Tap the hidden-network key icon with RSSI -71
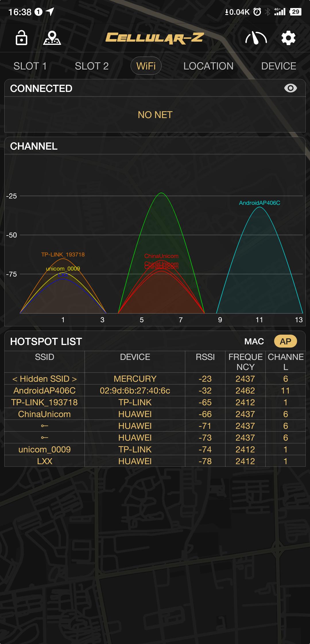Viewport: 310px width, 644px height. [44, 426]
